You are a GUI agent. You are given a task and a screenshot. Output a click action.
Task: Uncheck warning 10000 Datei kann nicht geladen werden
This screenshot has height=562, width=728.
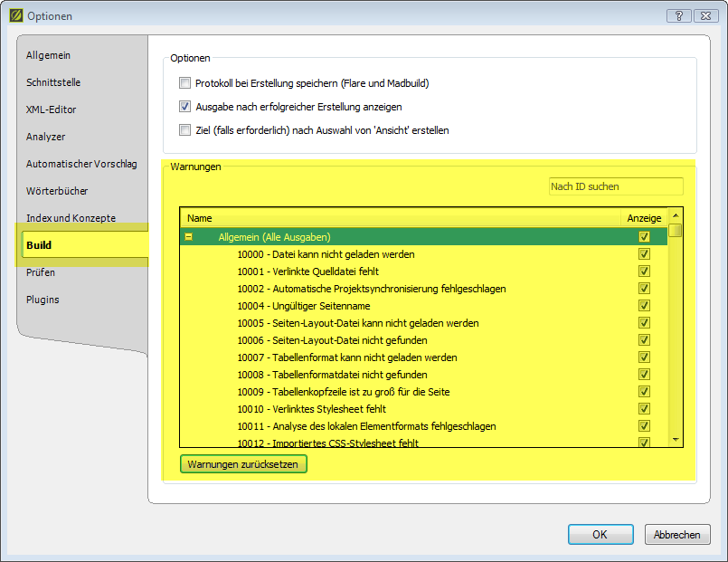[644, 254]
